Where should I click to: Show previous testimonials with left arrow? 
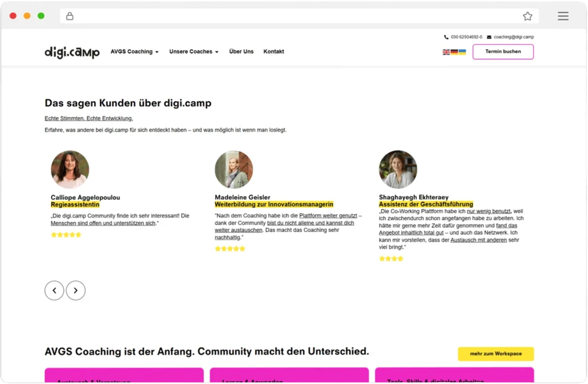tap(55, 290)
